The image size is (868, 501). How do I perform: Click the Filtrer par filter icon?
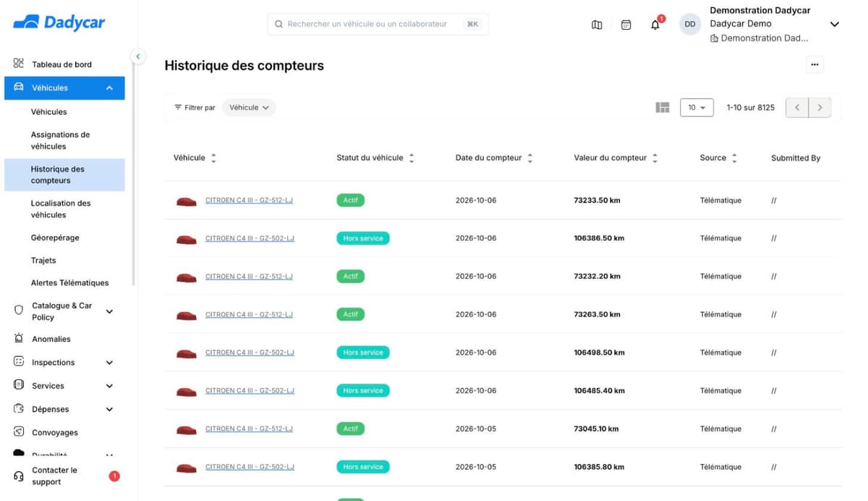[178, 107]
